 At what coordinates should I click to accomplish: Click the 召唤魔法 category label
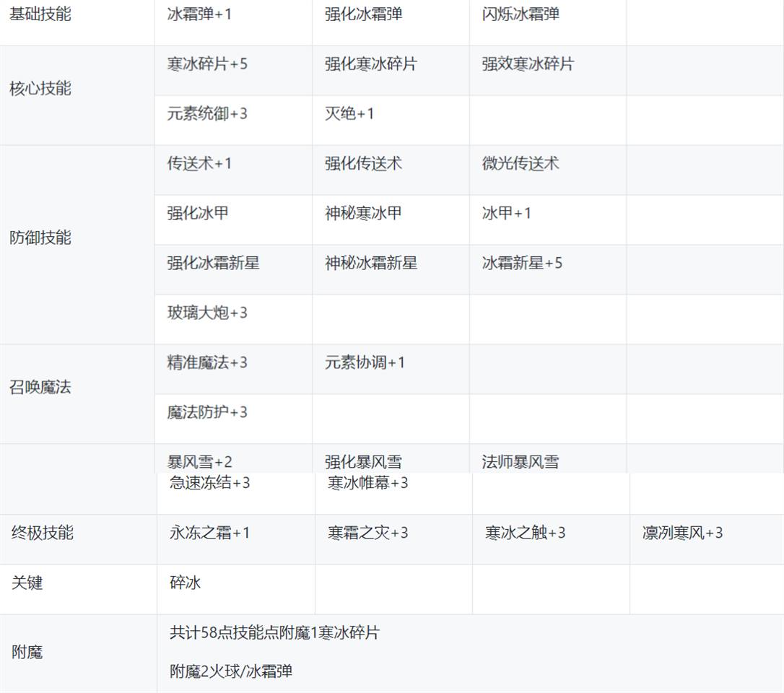(x=40, y=388)
